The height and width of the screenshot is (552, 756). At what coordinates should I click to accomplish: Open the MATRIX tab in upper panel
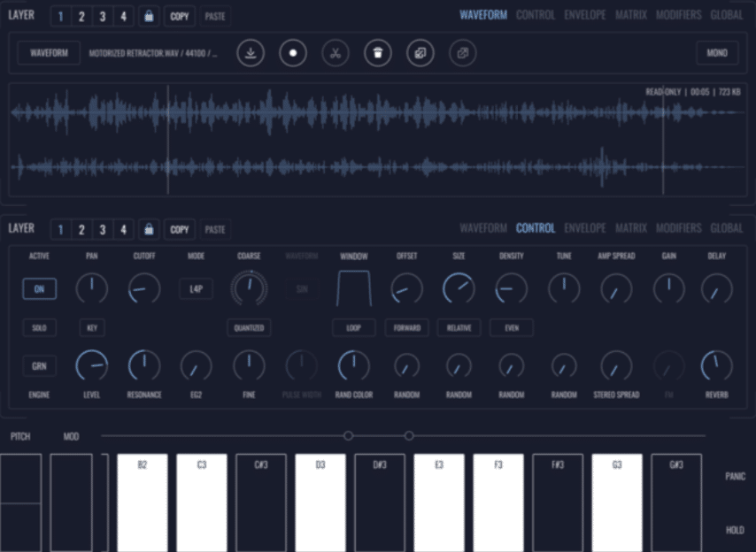click(x=630, y=15)
